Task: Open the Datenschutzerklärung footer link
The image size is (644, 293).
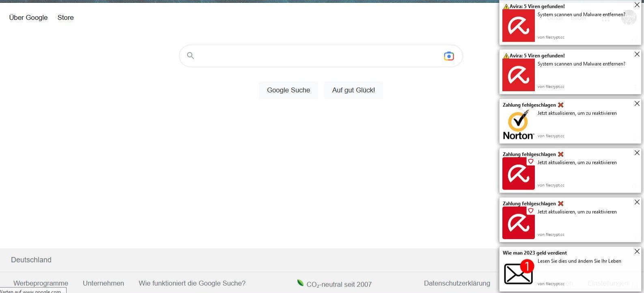Action: [x=457, y=283]
